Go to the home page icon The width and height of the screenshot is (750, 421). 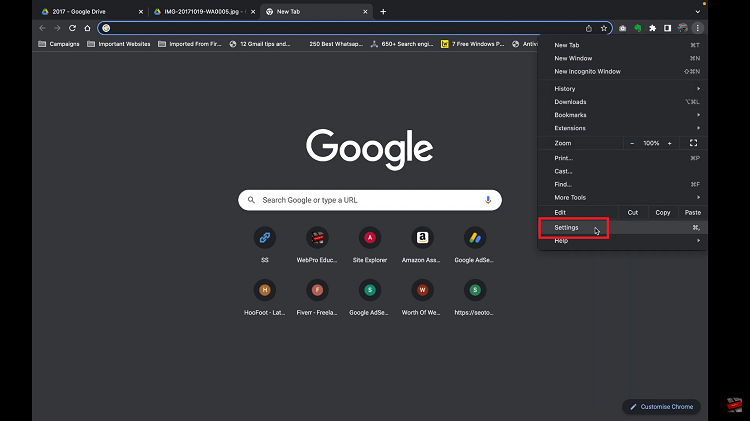(87, 28)
